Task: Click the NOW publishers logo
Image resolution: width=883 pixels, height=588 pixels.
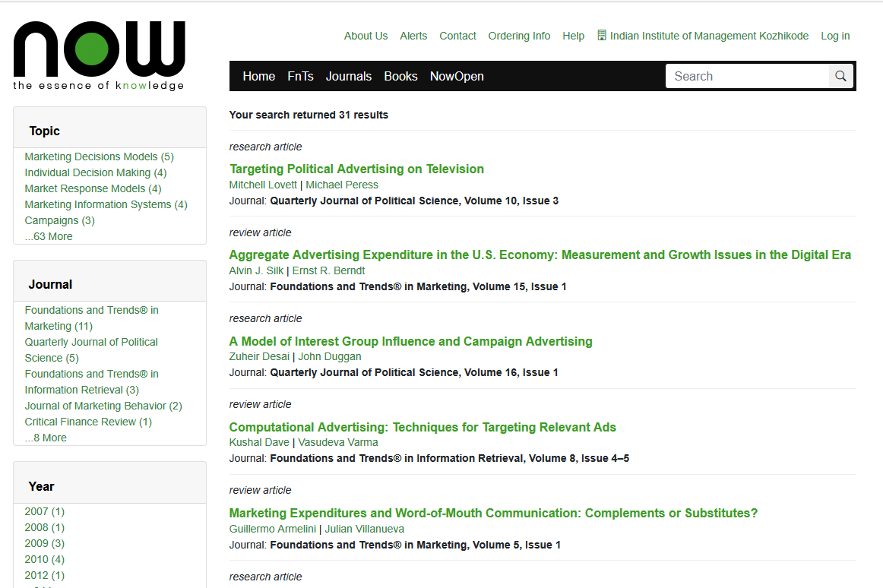Action: pos(99,55)
